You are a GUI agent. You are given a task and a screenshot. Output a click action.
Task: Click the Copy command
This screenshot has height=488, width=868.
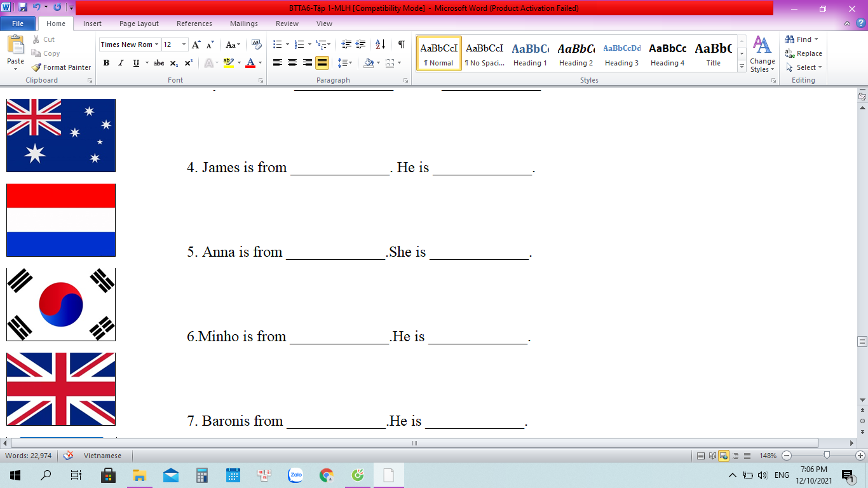tap(46, 53)
